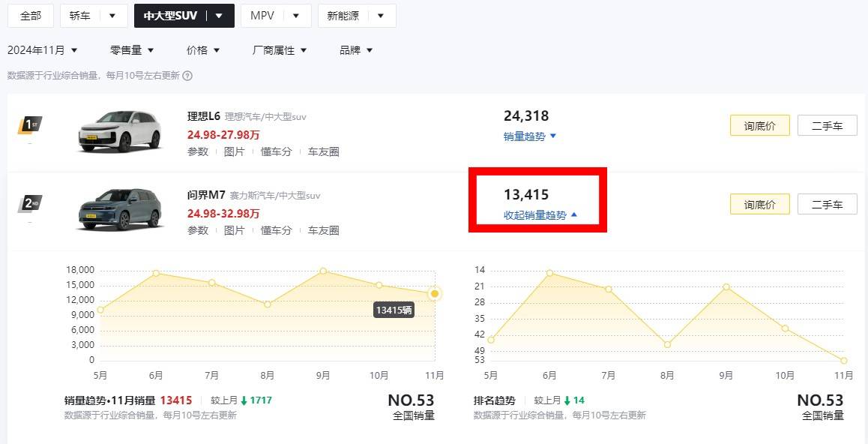Screen dimensions: 868x444
Task: Click 二手车 button for 问界M7
Action: 827,204
